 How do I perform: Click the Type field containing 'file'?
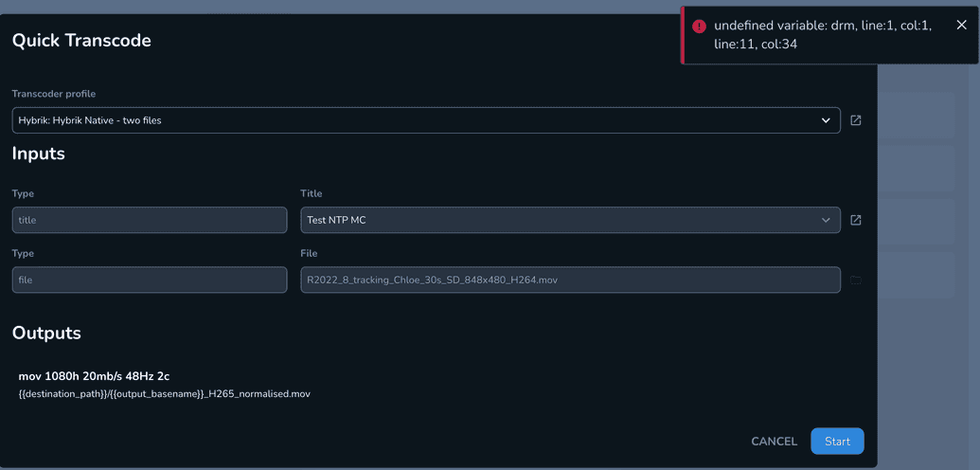(x=150, y=280)
